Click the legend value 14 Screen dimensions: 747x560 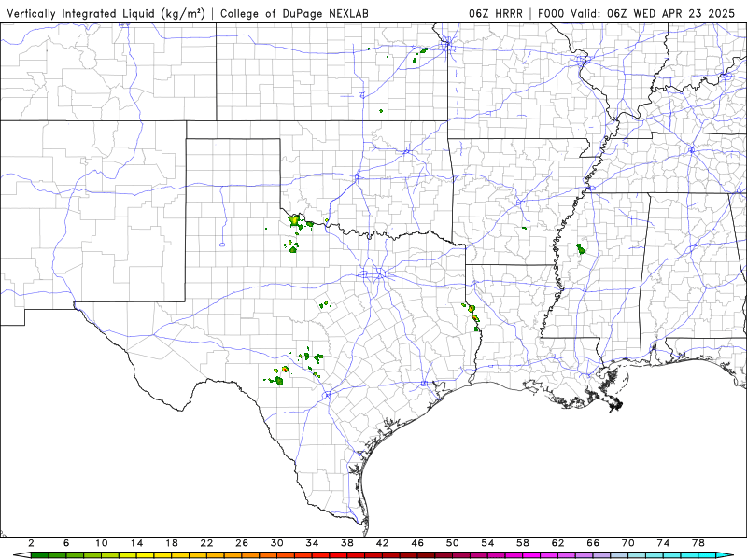click(x=136, y=543)
